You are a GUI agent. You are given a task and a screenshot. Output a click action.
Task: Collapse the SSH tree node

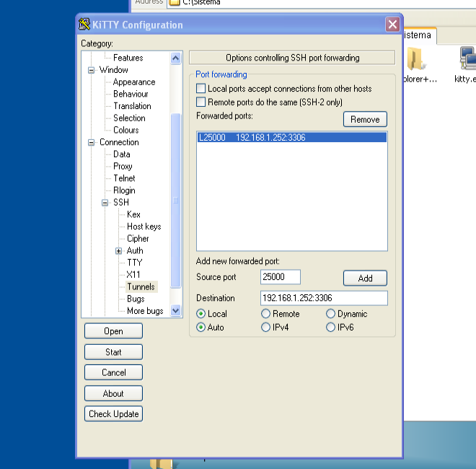[105, 203]
